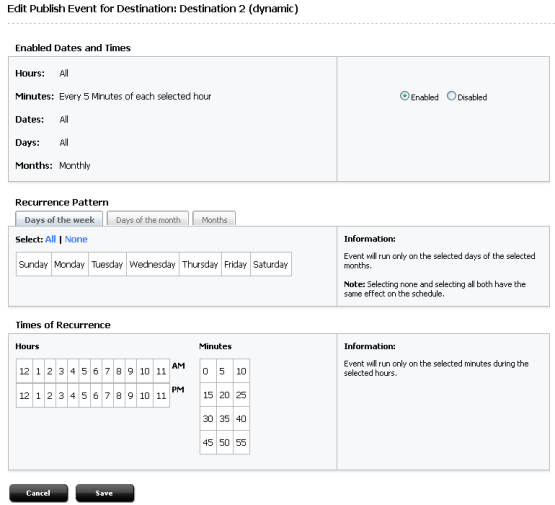Image resolution: width=555 pixels, height=505 pixels.
Task: Toggle Friday in days of week
Action: (236, 264)
